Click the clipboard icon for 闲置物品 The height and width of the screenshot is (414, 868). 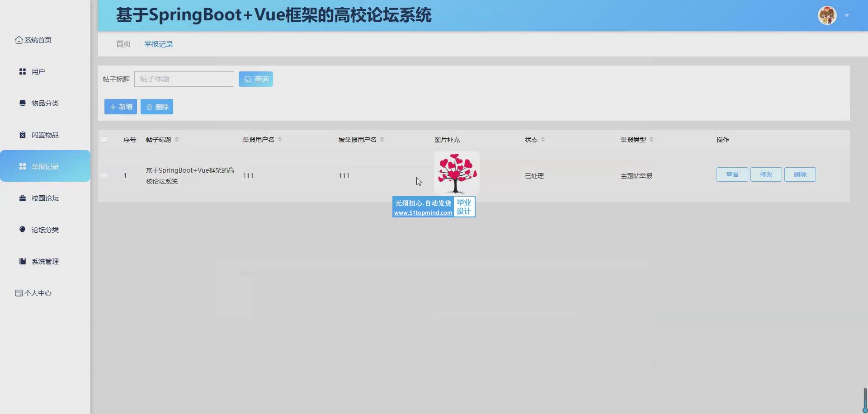[23, 135]
